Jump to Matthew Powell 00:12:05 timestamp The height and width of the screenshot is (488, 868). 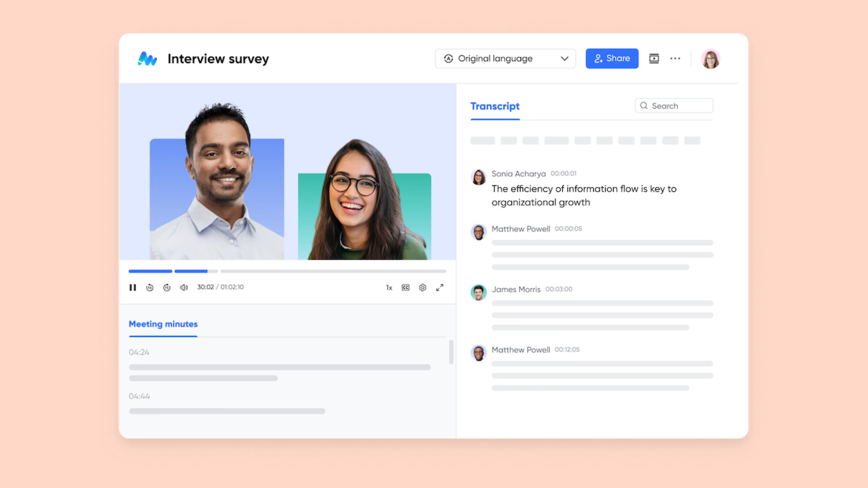click(567, 350)
